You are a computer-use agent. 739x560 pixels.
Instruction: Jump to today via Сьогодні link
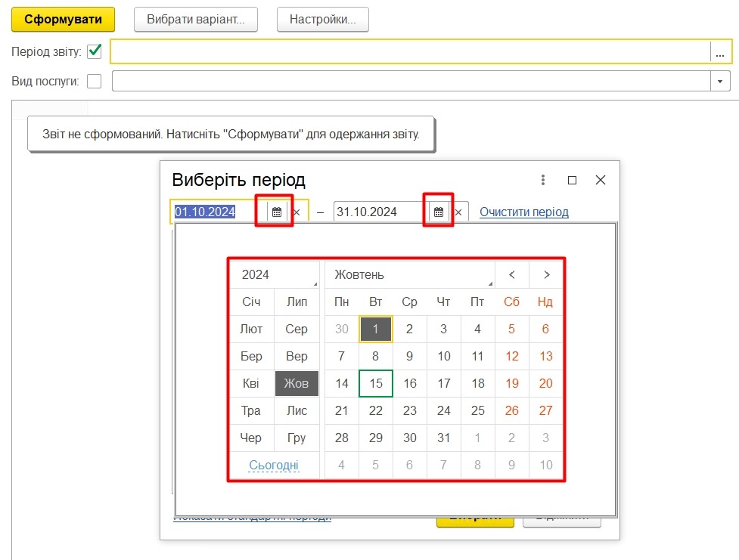[274, 466]
